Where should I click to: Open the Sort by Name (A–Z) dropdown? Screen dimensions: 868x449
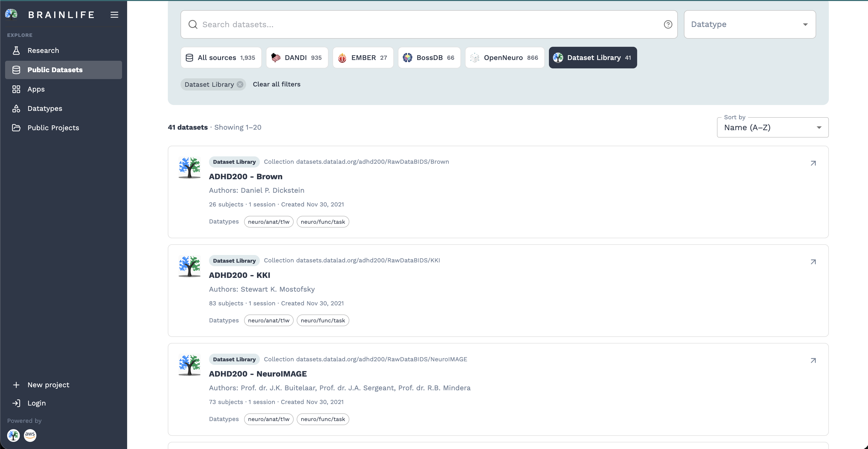click(772, 127)
